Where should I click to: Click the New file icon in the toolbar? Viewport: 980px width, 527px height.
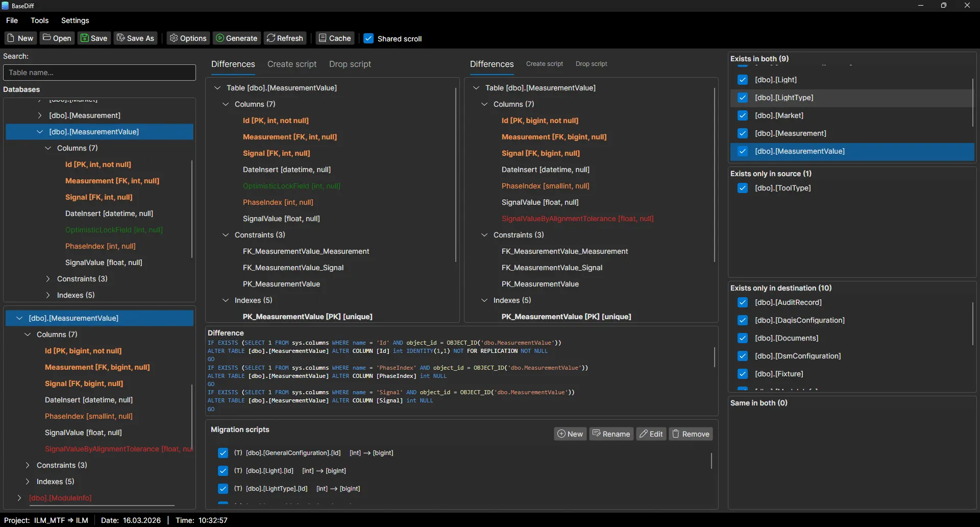click(x=11, y=38)
